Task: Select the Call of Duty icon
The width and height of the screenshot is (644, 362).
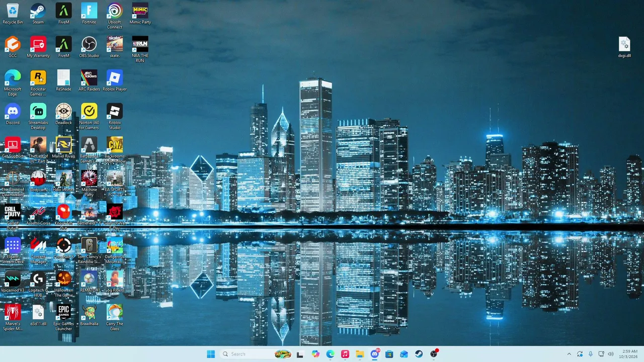Action: (x=13, y=217)
